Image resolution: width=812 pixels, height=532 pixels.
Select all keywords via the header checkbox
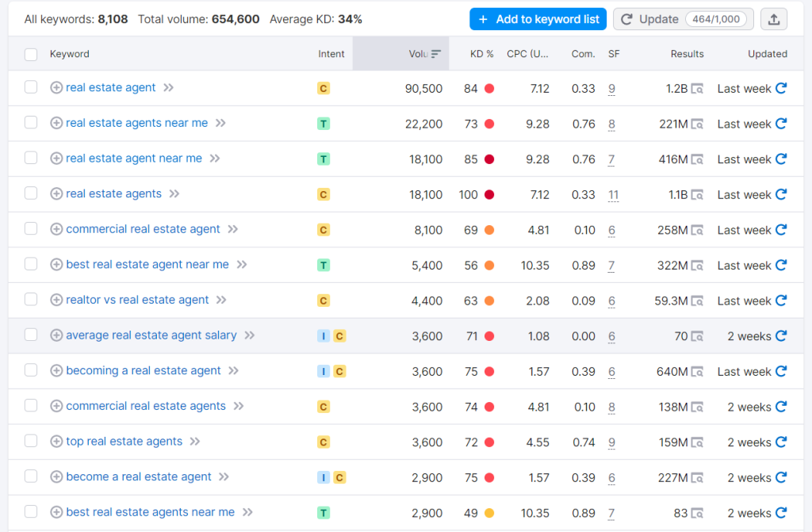pyautogui.click(x=32, y=53)
